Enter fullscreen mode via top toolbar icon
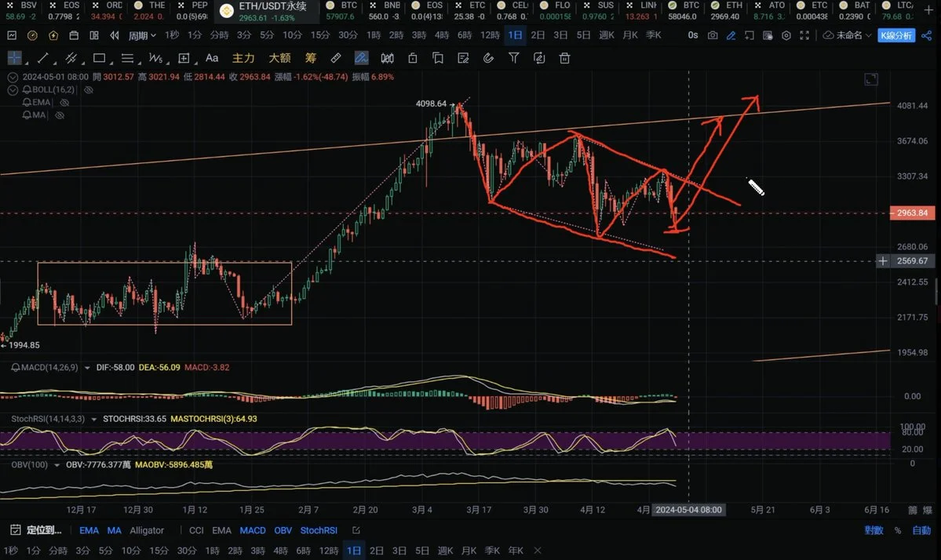The height and width of the screenshot is (560, 941). point(804,35)
